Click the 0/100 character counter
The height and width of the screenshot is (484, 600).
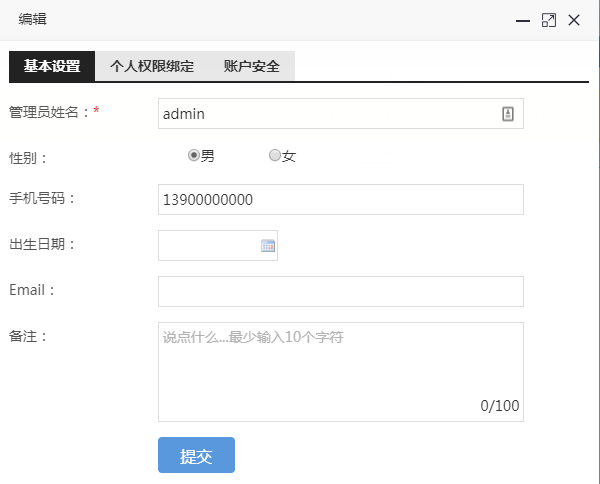click(500, 406)
